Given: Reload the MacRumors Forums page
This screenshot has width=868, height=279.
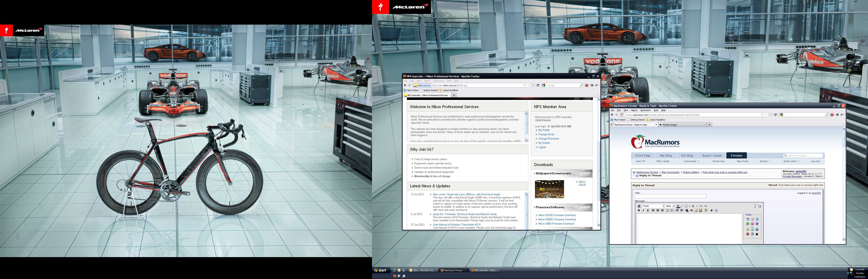Looking at the screenshot, I should (x=775, y=115).
